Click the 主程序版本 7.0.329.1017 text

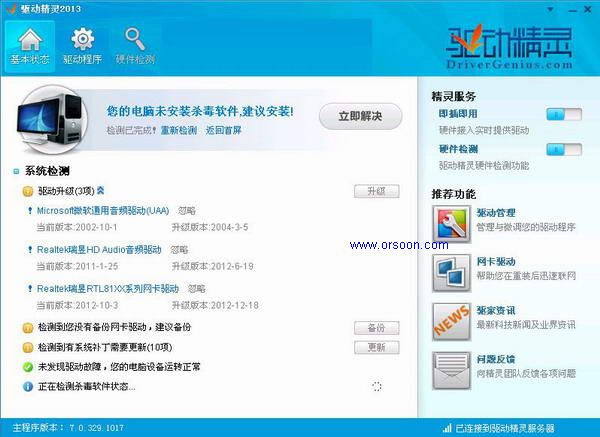(68, 428)
